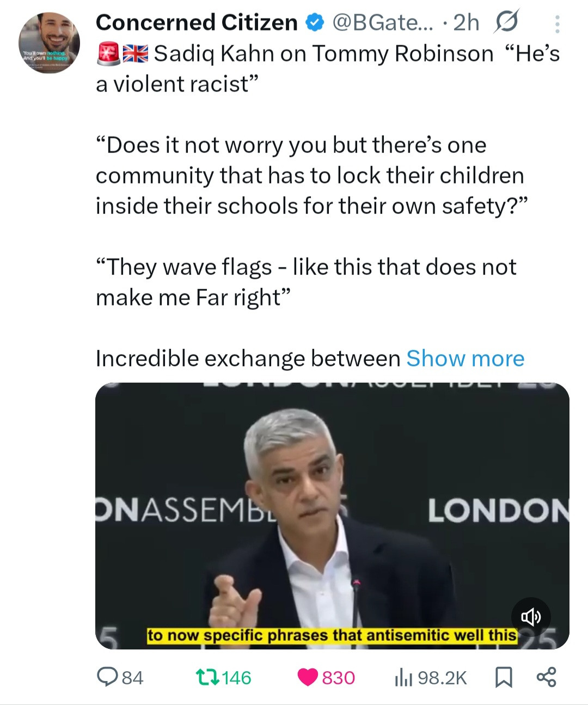
Task: Click the Concerned Citizen display name
Action: click(197, 23)
